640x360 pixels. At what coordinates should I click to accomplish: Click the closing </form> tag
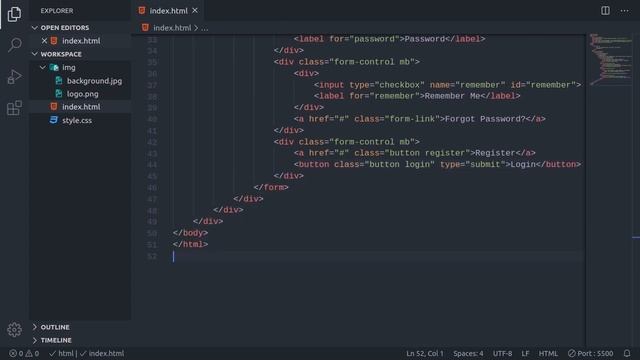271,187
